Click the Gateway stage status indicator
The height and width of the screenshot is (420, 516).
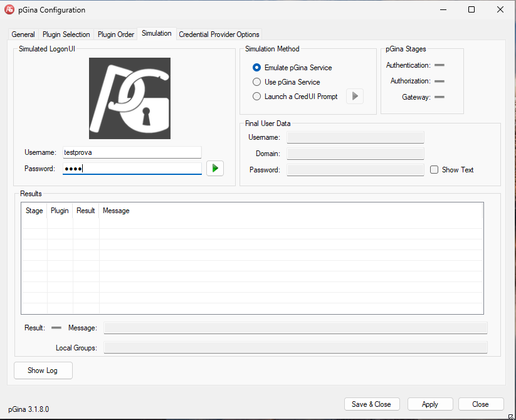[x=440, y=97]
